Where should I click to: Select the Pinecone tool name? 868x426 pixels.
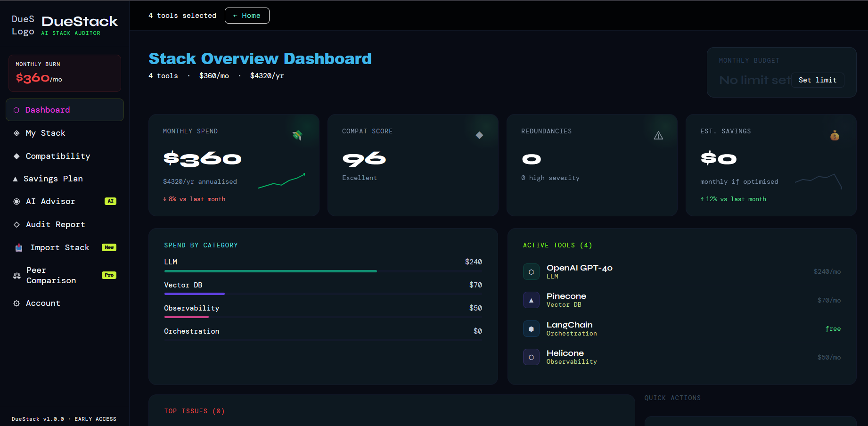click(x=566, y=296)
